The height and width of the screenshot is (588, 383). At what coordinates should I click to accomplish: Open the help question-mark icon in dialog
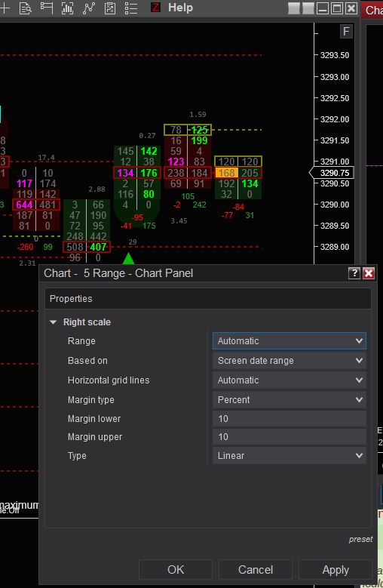click(x=354, y=273)
